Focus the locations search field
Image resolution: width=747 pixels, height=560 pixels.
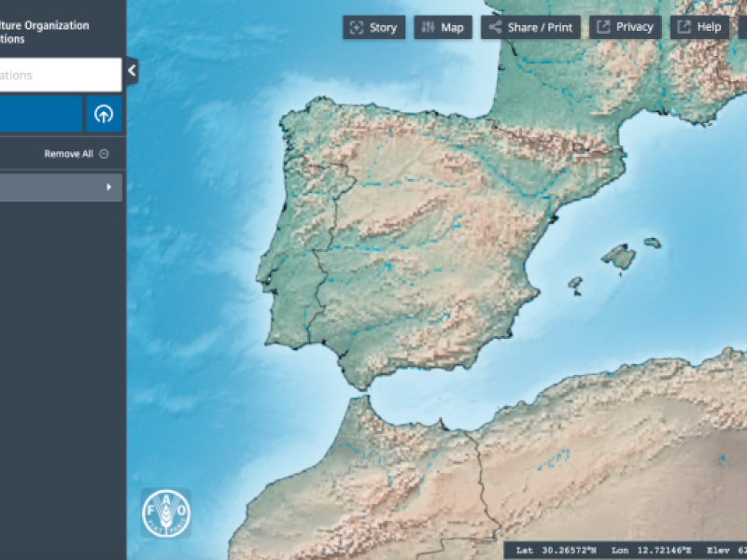61,75
